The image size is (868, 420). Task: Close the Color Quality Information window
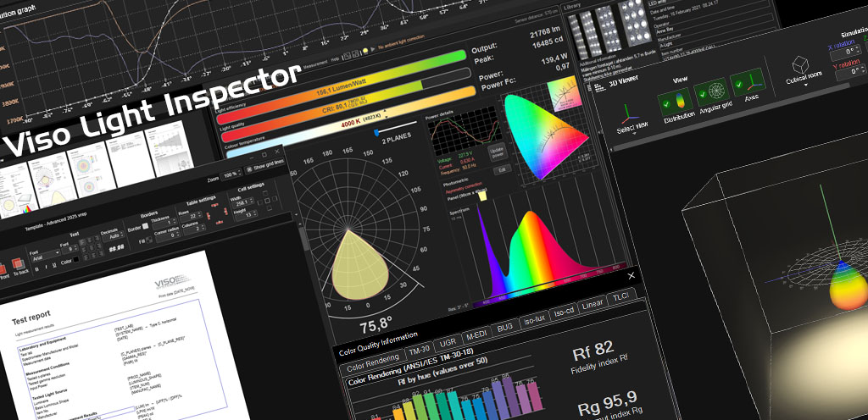point(632,276)
